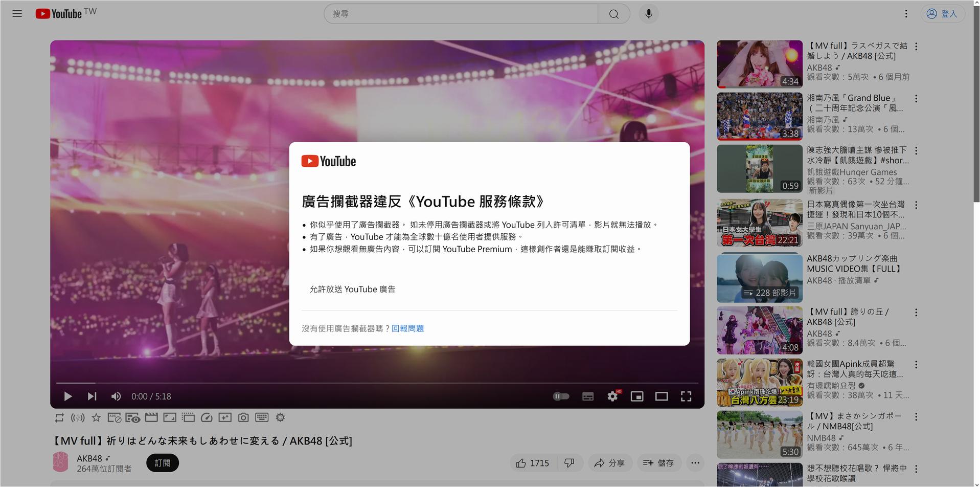Open the AKB48 channel avatar
Viewport: 980px width, 487px height.
click(60, 462)
